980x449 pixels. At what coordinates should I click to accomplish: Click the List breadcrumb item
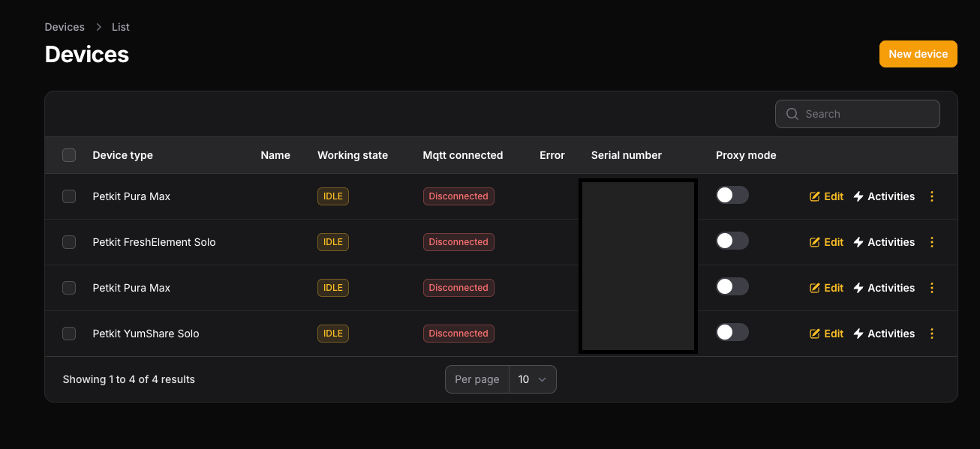click(121, 27)
